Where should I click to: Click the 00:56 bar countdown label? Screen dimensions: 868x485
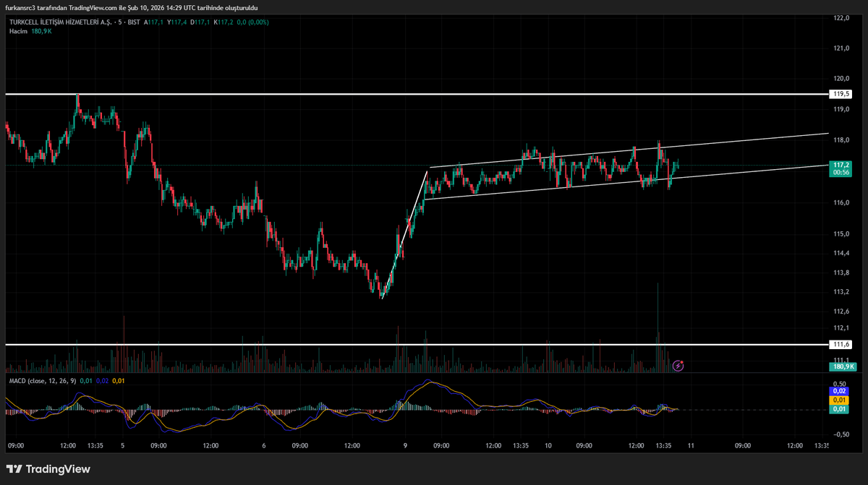pos(841,173)
